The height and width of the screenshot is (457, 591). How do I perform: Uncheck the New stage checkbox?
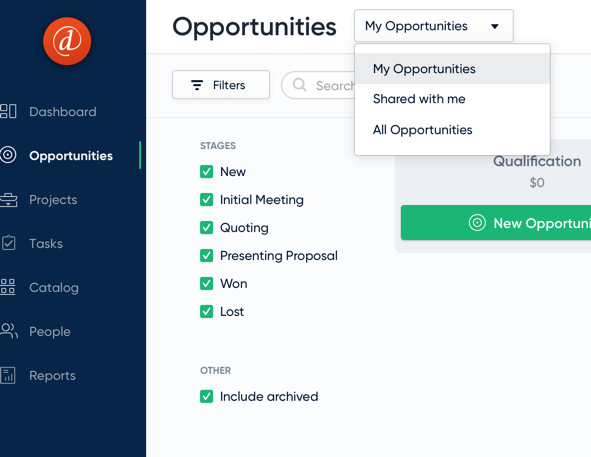(207, 172)
